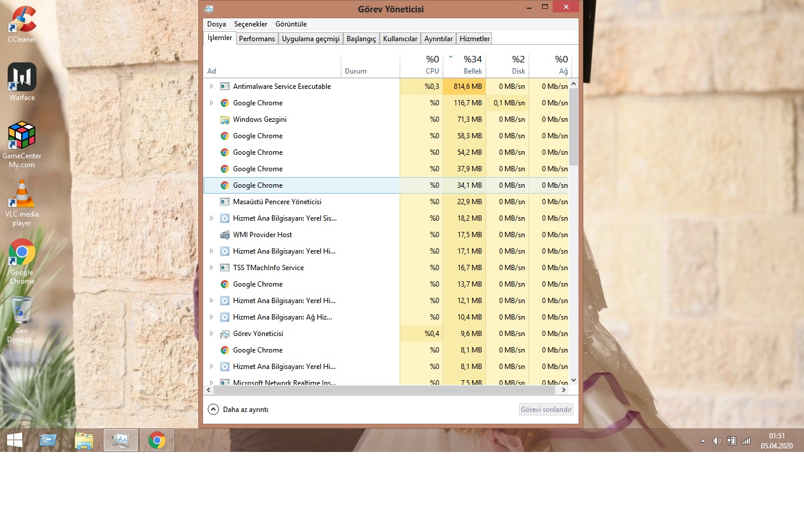
Task: Launch the Warface desktop icon
Action: [22, 82]
